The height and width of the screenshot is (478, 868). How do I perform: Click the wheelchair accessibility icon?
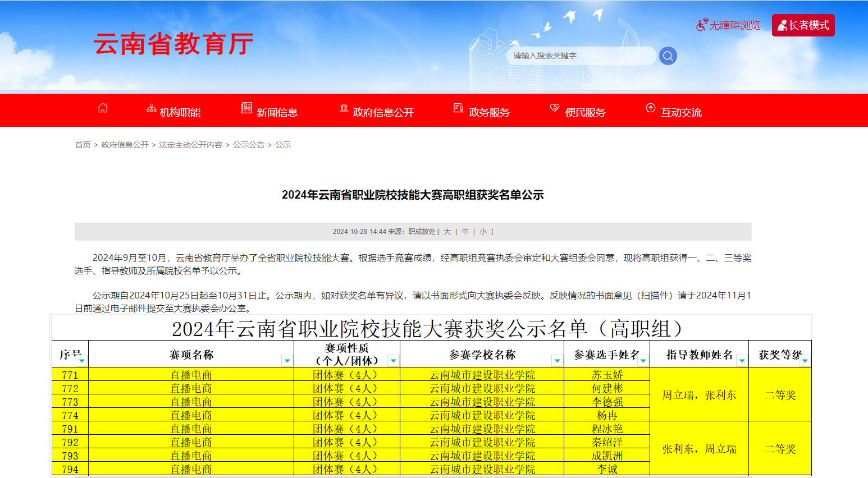[702, 25]
